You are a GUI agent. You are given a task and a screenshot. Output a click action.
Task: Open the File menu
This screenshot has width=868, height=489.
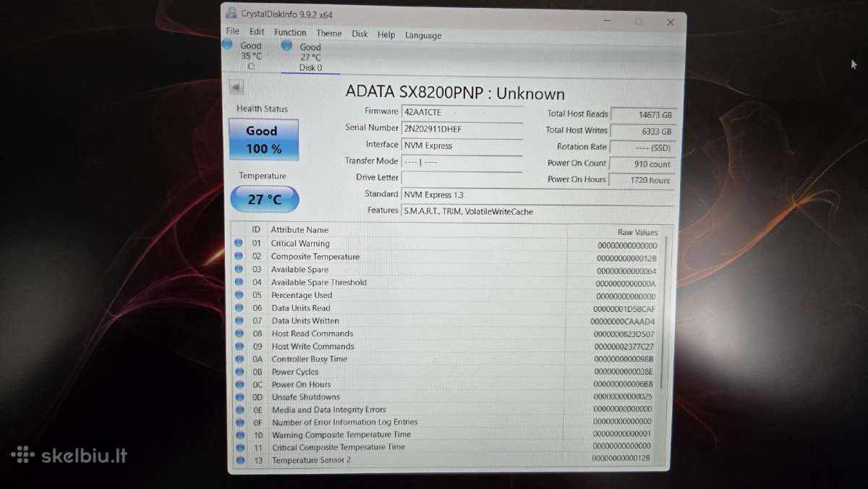[232, 32]
